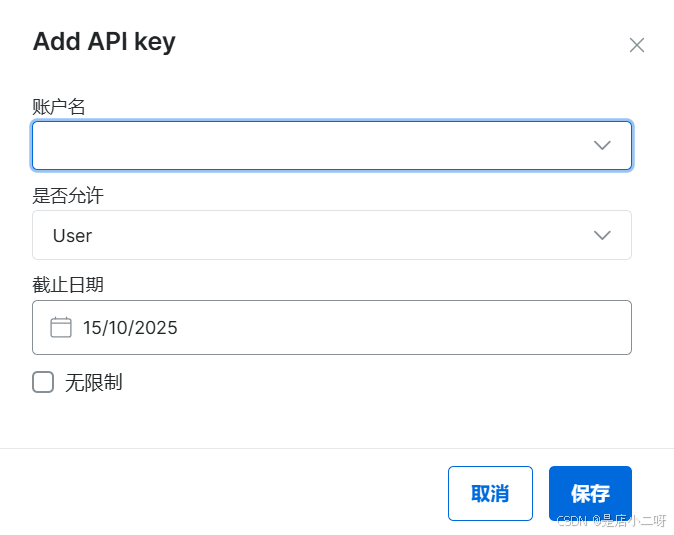Click the 取消 cancel button

(x=490, y=493)
